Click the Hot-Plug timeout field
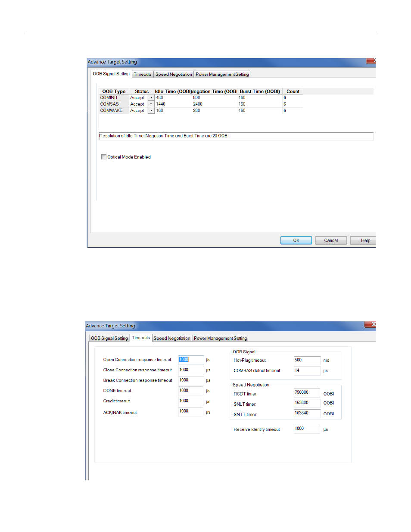 point(307,361)
